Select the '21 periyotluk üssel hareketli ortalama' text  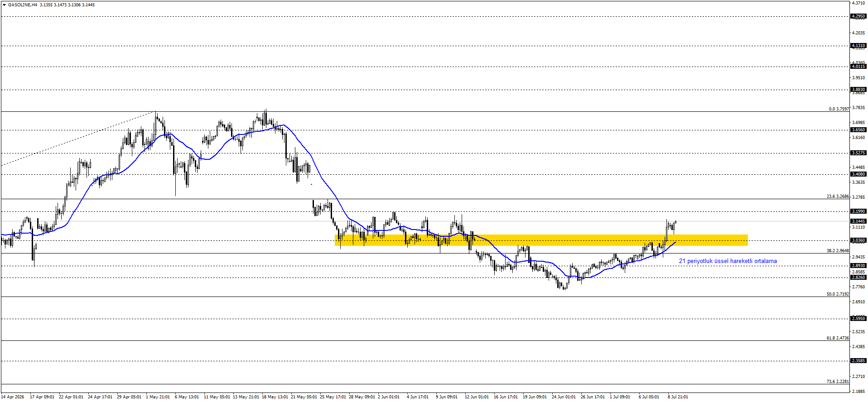[x=728, y=261]
